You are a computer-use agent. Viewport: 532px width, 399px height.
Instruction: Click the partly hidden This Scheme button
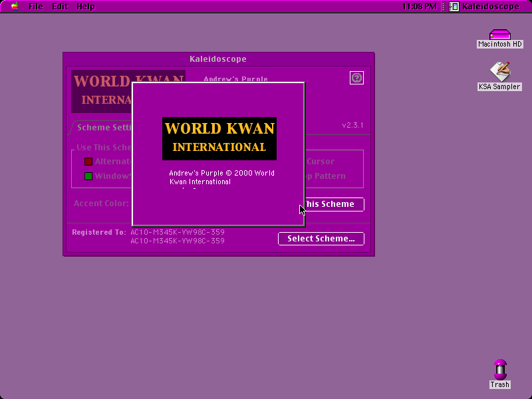pos(334,204)
